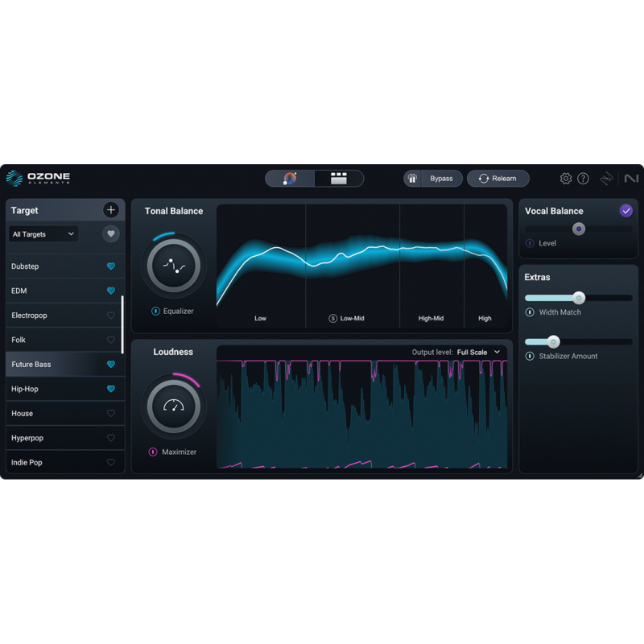Favorite House using its heart icon
Screen dimensions: 644x644
(x=111, y=413)
